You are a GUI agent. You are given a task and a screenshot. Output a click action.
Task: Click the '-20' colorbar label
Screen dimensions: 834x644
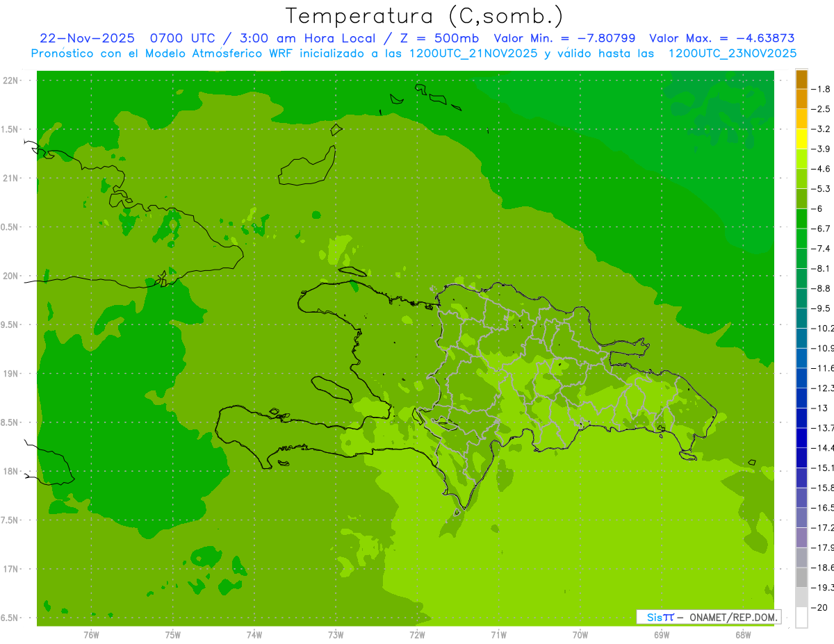[819, 608]
